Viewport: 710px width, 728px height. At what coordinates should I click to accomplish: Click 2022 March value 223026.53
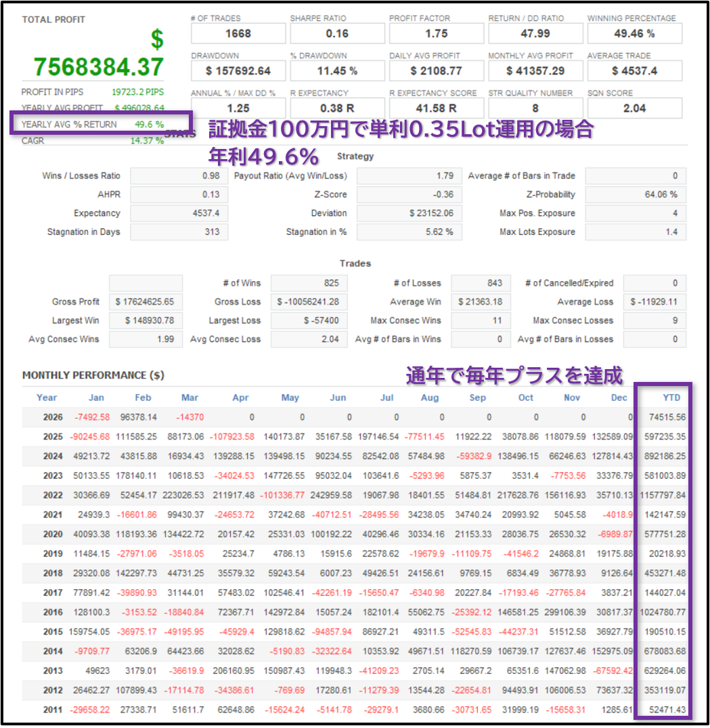(x=183, y=496)
